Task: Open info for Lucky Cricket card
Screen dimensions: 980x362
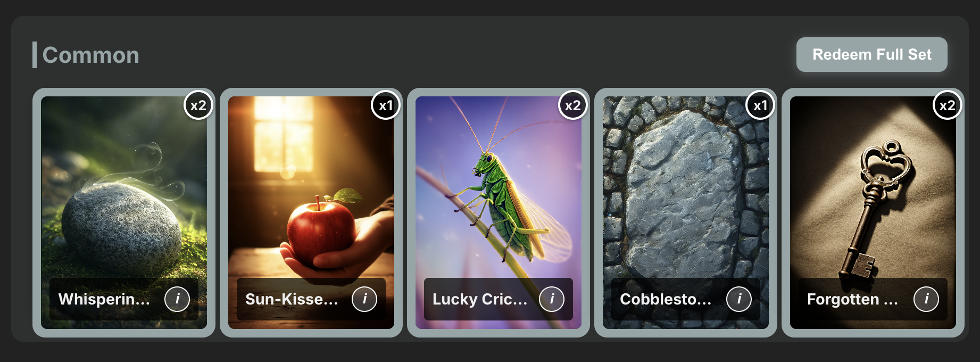Action: coord(552,299)
